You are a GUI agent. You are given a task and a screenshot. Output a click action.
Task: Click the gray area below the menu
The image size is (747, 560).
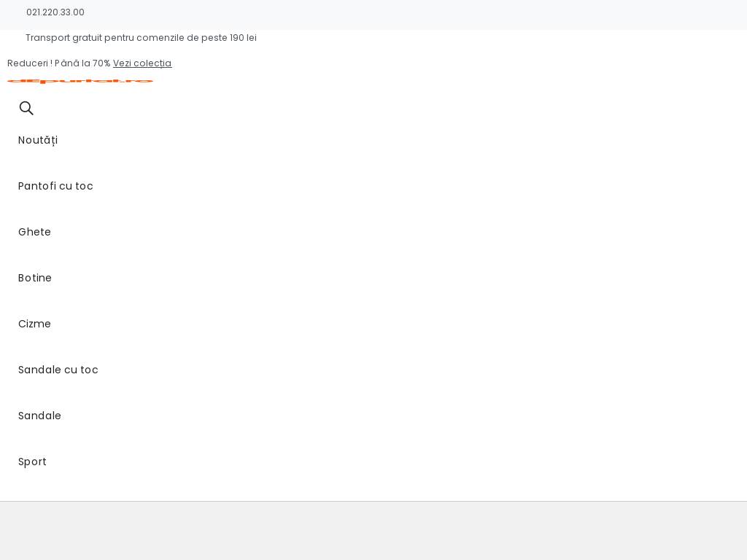(373, 531)
